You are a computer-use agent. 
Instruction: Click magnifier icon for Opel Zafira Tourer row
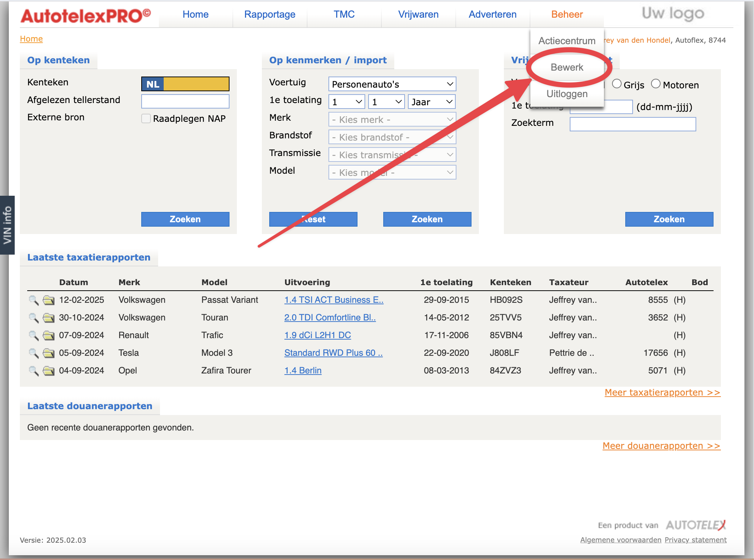33,371
